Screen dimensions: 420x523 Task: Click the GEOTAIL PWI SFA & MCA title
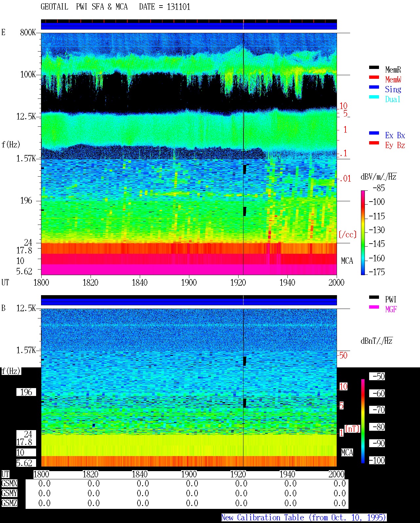84,7
